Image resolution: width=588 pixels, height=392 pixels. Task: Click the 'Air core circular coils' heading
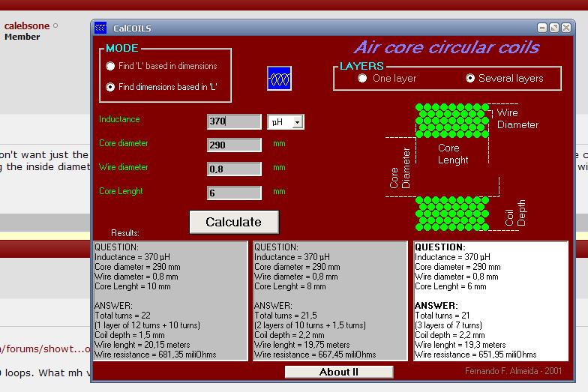(x=447, y=48)
